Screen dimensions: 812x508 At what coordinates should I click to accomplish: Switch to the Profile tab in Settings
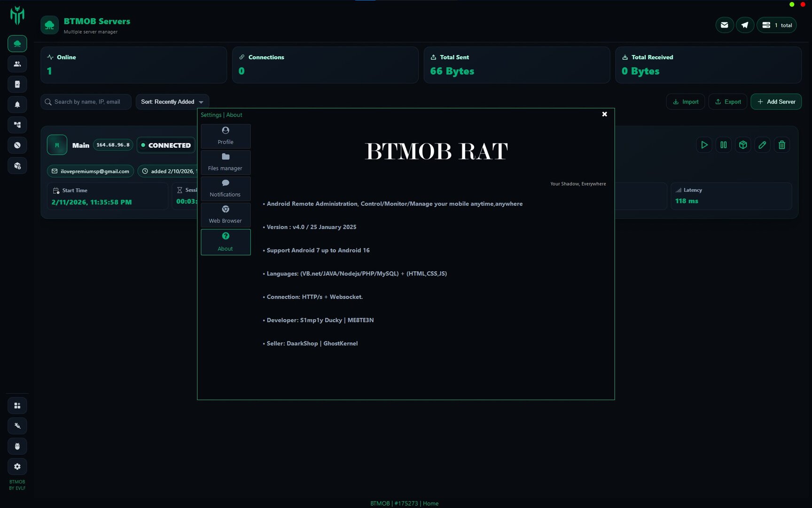pyautogui.click(x=226, y=136)
